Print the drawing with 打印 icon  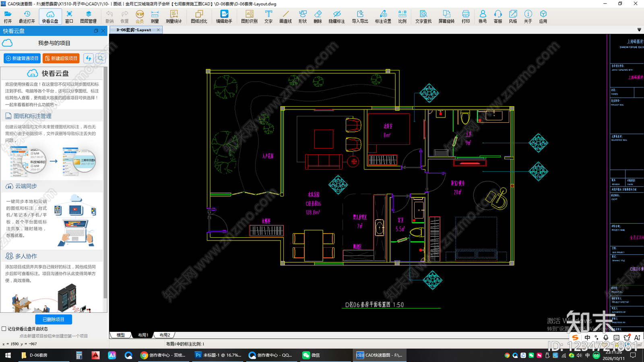point(466,17)
